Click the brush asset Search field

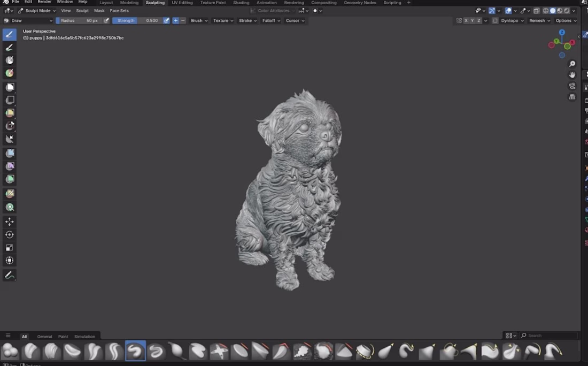(x=549, y=335)
